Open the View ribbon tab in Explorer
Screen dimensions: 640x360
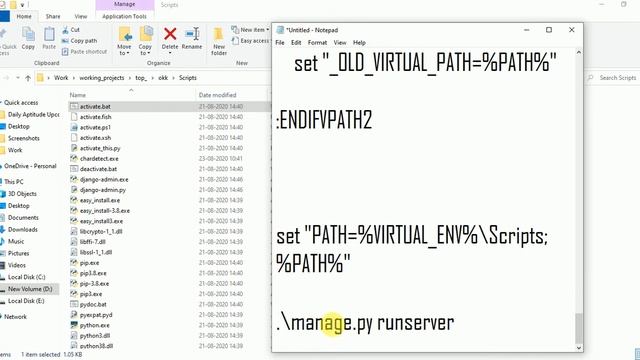click(80, 16)
